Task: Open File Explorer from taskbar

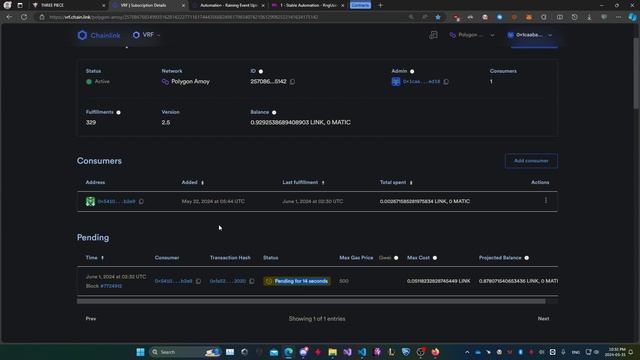Action: pyautogui.click(x=333, y=352)
